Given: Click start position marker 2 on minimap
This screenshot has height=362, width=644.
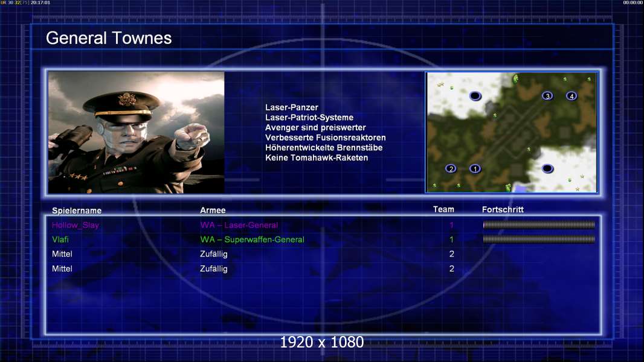Looking at the screenshot, I should pos(451,168).
